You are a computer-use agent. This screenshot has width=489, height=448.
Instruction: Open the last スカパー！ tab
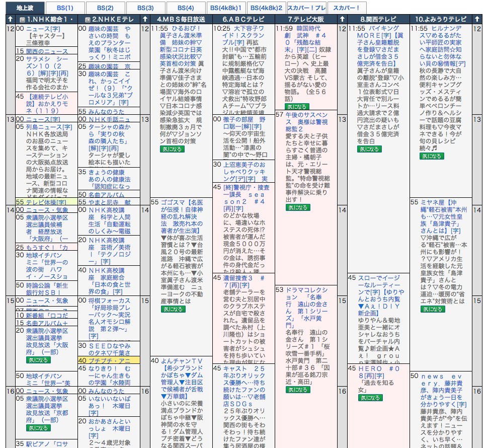[347, 8]
